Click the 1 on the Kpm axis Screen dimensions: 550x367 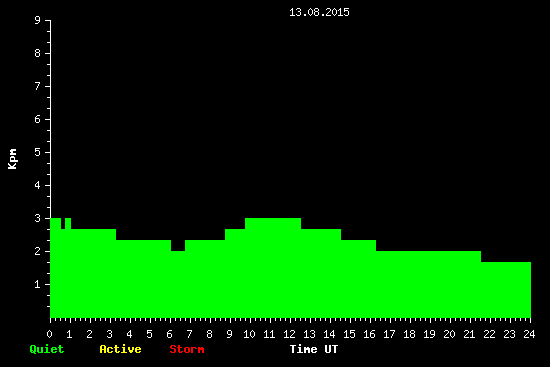[x=38, y=284]
